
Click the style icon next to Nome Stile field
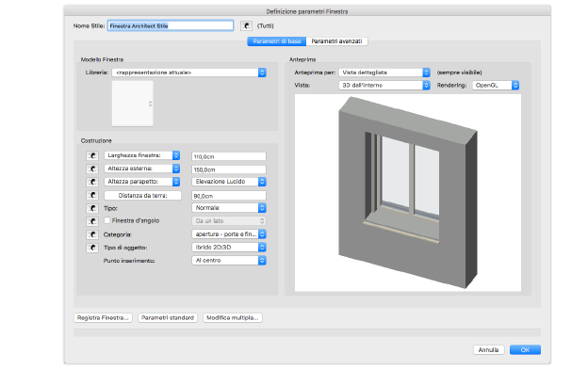click(246, 25)
